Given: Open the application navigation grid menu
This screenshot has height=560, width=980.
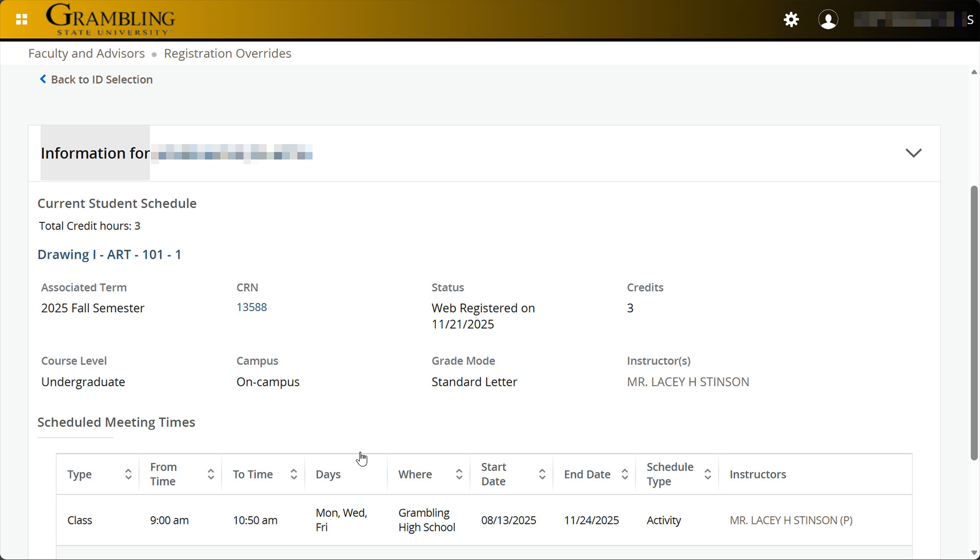Looking at the screenshot, I should [x=21, y=19].
